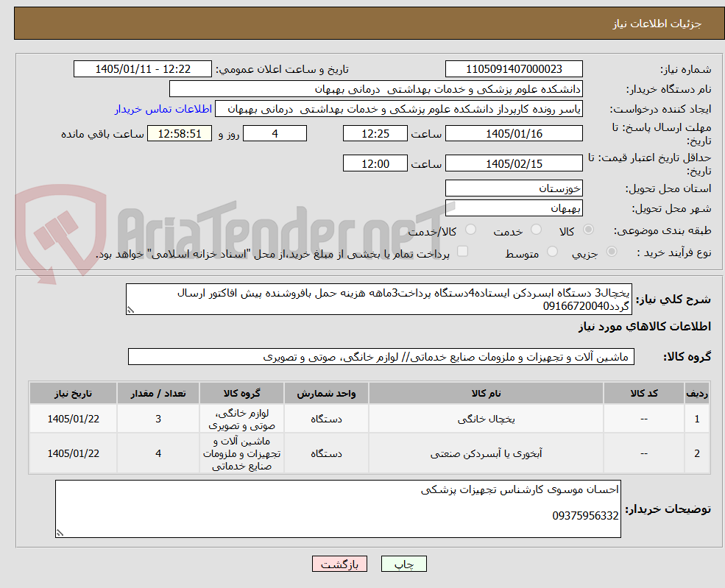Click the تاریخ نیاز column header

[73, 394]
